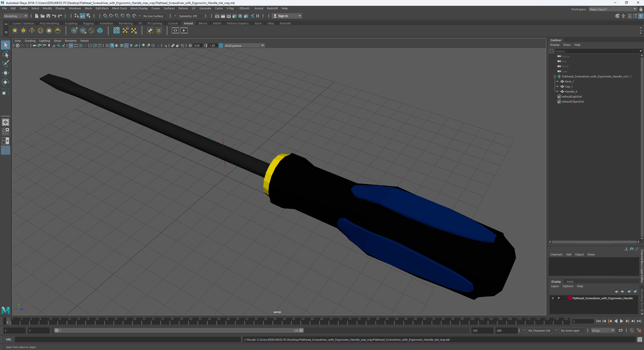Toggle color management ON button
644x350 pixels.
(221, 46)
